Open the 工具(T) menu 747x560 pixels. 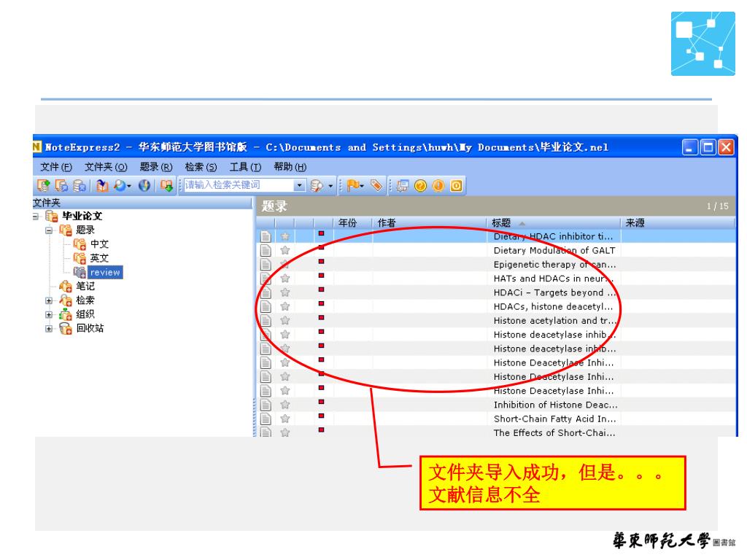pyautogui.click(x=245, y=167)
